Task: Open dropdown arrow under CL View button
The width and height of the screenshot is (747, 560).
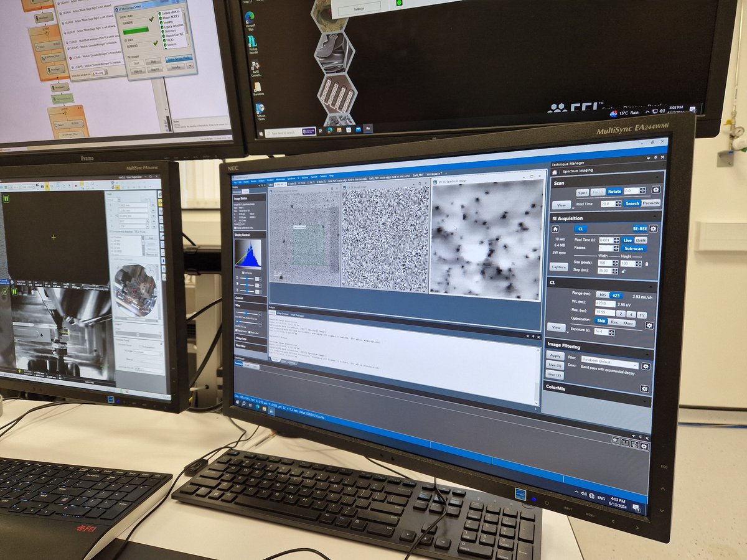Action: click(567, 332)
